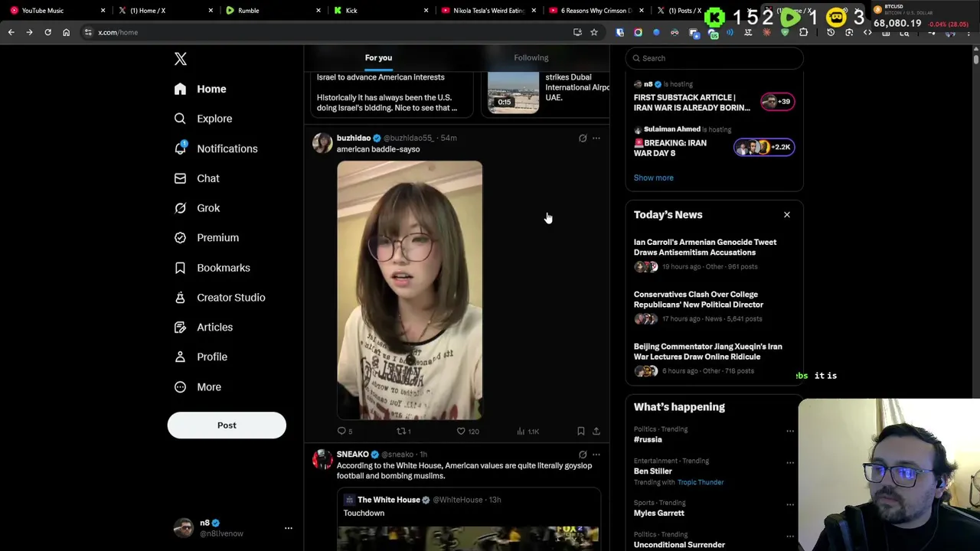The image size is (980, 551).
Task: Open Home in the sidebar
Action: click(x=200, y=89)
